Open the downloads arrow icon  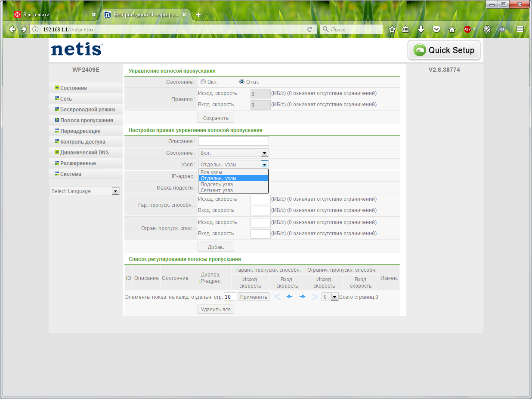(x=421, y=30)
